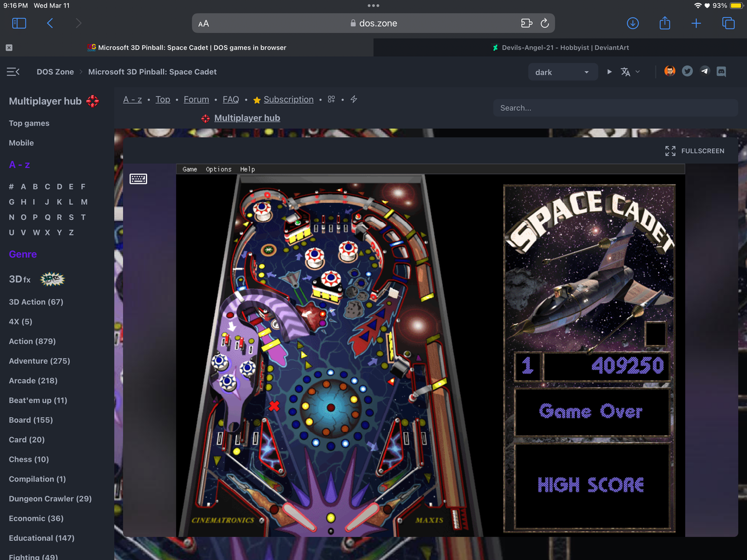
Task: Open the A - z link in top nav
Action: [132, 100]
